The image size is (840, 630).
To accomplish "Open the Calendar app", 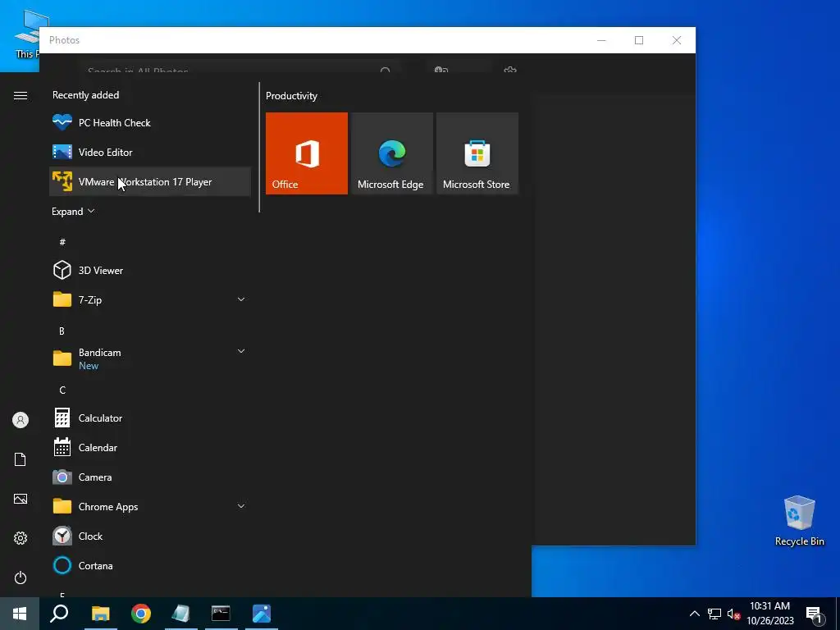I will click(x=150, y=447).
